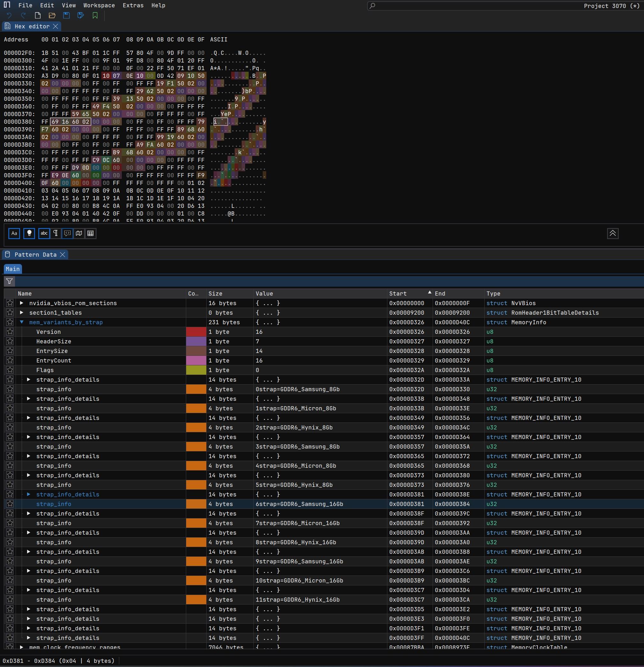The image size is (644, 667).
Task: Click the pink color swatch for EntryCount
Action: pos(196,360)
